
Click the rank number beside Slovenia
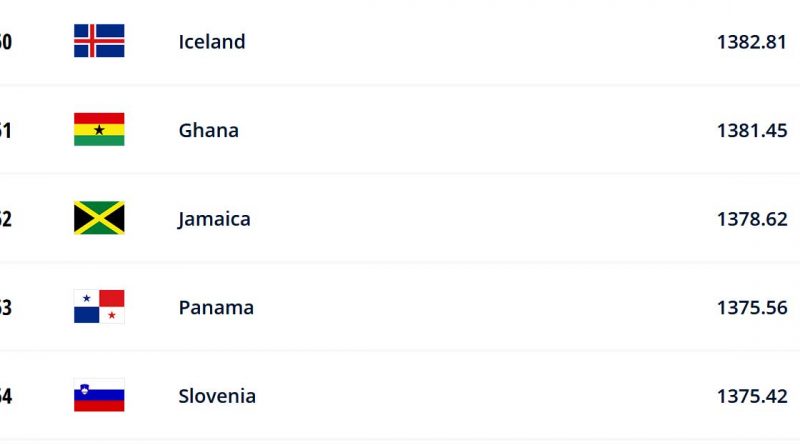[6, 396]
